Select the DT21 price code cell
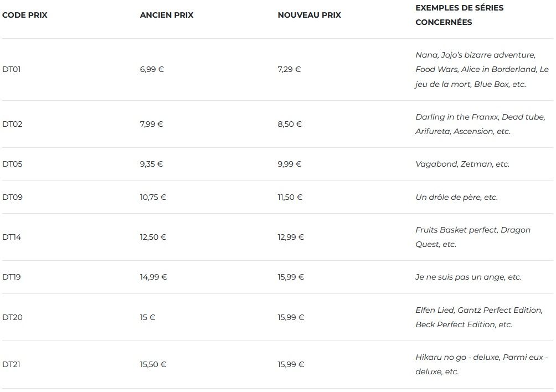 [x=12, y=364]
